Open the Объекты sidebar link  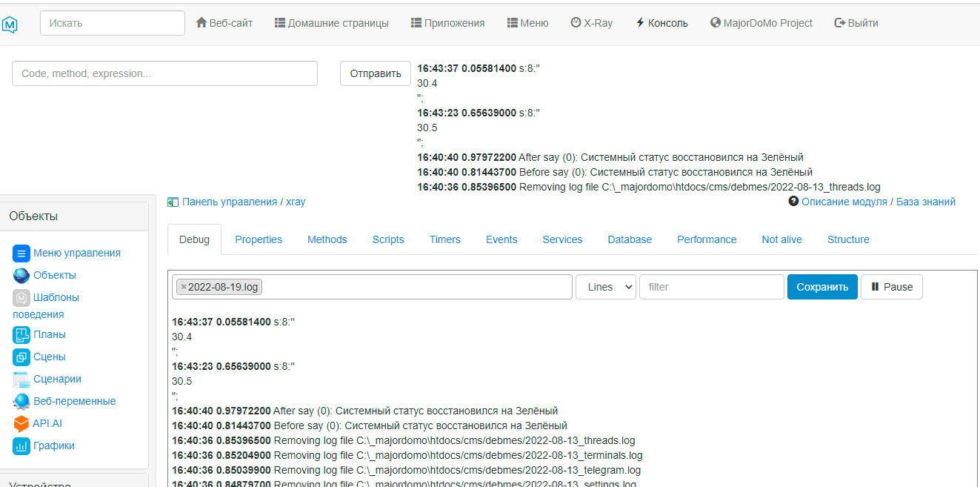coord(55,275)
